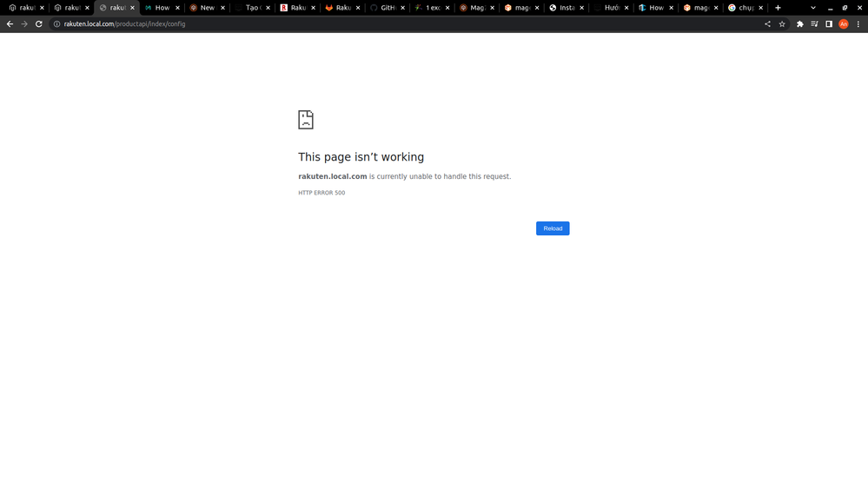Minimize the browser window
The image size is (868, 488).
click(x=830, y=8)
